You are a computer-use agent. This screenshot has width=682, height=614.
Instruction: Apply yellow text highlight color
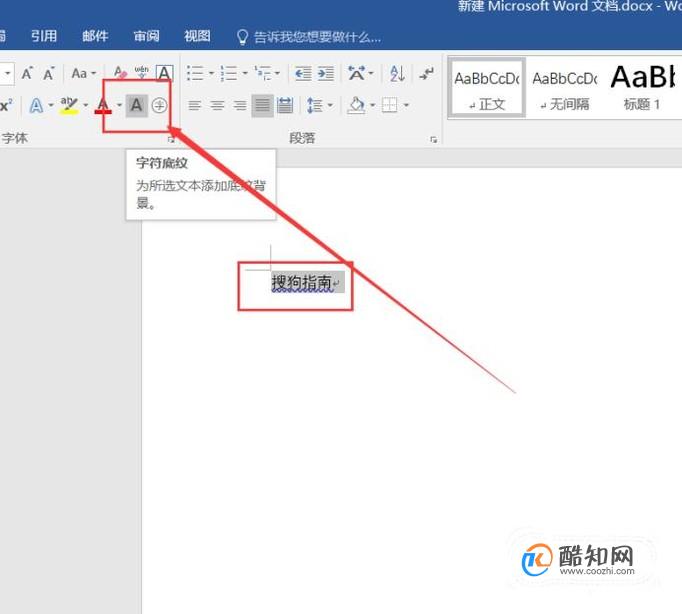[x=69, y=106]
